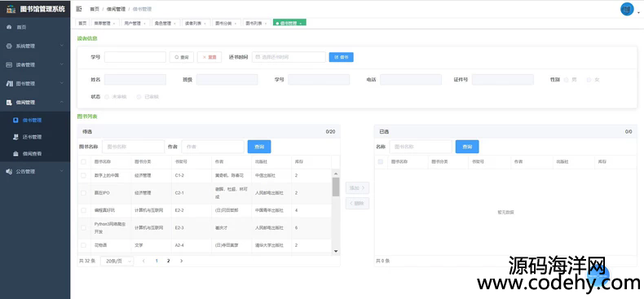This screenshot has height=299, width=644.
Task: Select the 男 gender radio button
Action: coord(567,80)
